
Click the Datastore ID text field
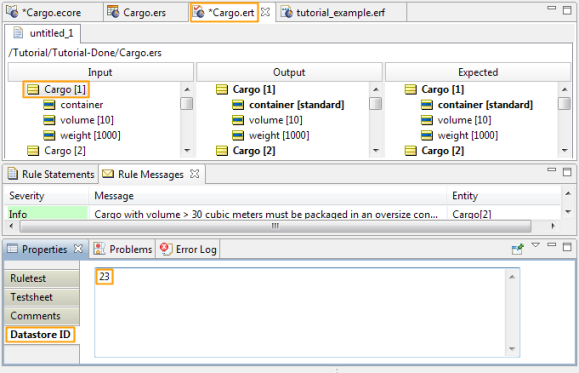[x=307, y=312]
